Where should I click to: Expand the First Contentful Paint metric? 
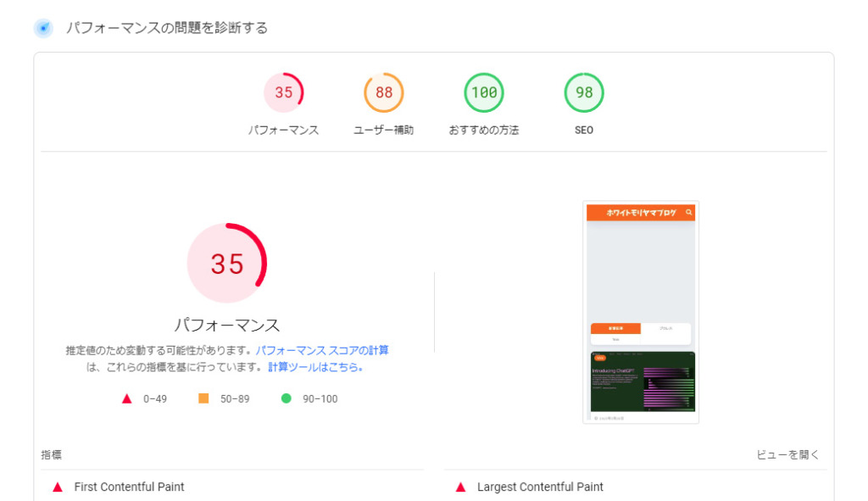pos(129,487)
